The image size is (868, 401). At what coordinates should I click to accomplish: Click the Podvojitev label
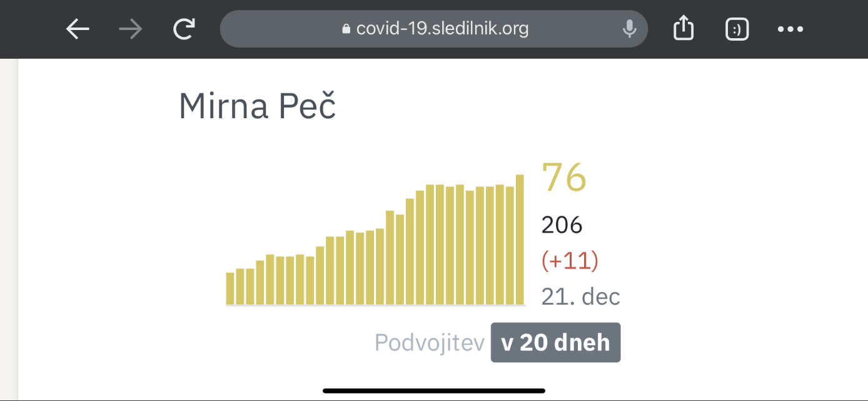point(430,343)
